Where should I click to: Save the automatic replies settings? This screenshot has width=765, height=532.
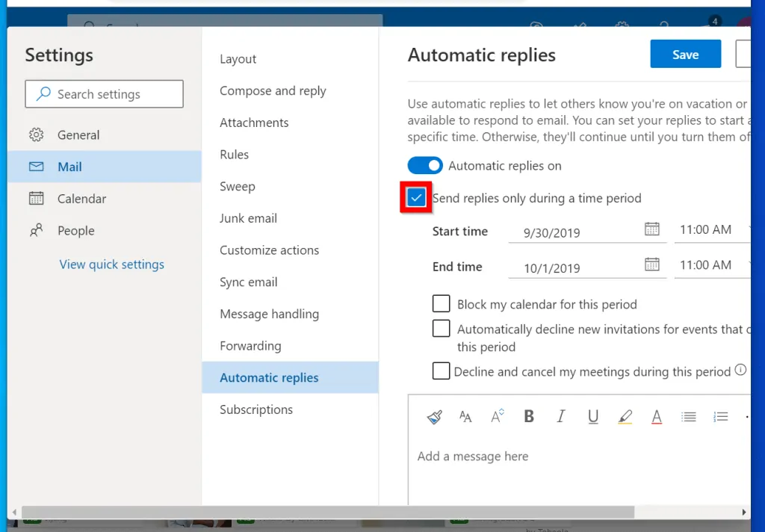(x=685, y=55)
